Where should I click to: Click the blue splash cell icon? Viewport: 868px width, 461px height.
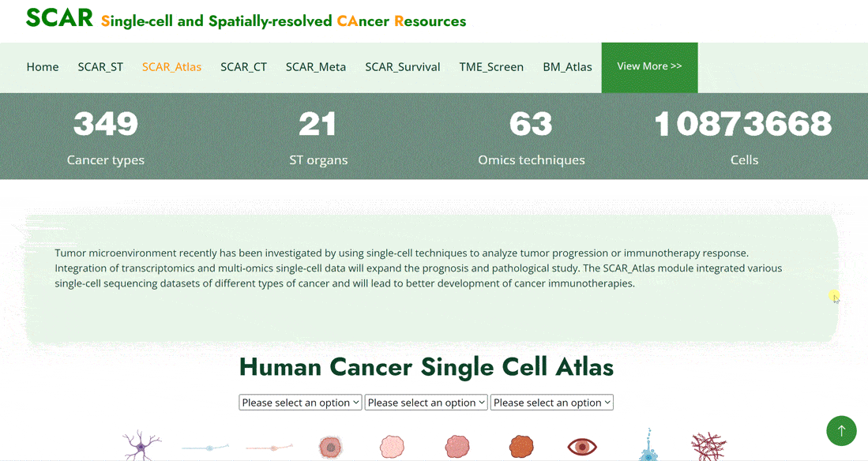648,445
